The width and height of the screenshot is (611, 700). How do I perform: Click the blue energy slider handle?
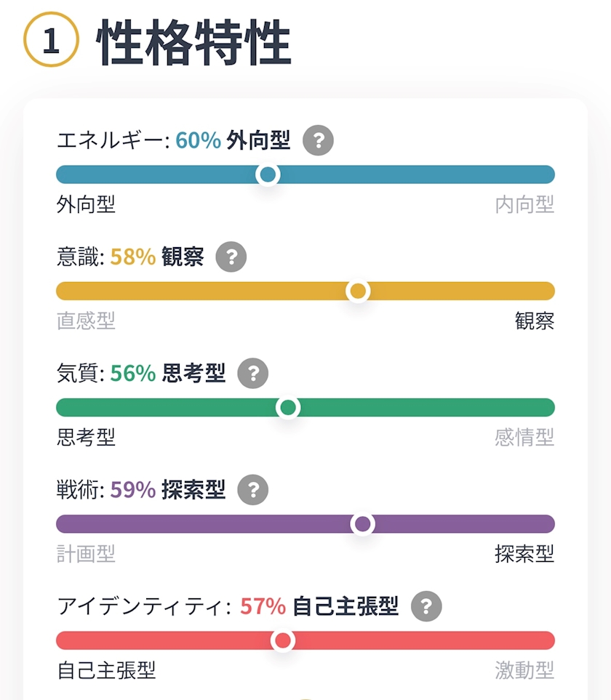[x=268, y=174]
